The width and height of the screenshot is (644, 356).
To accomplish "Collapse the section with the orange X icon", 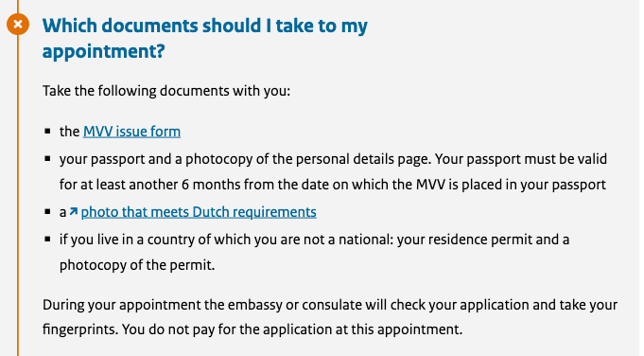I will [x=18, y=25].
